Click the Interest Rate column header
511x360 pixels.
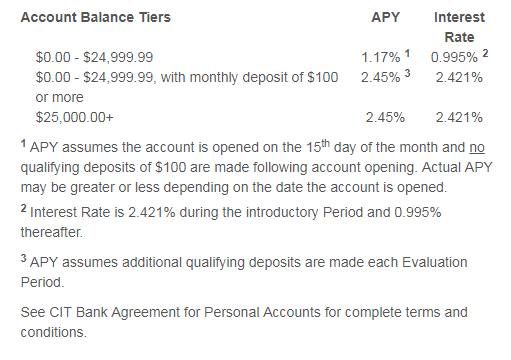click(x=459, y=27)
